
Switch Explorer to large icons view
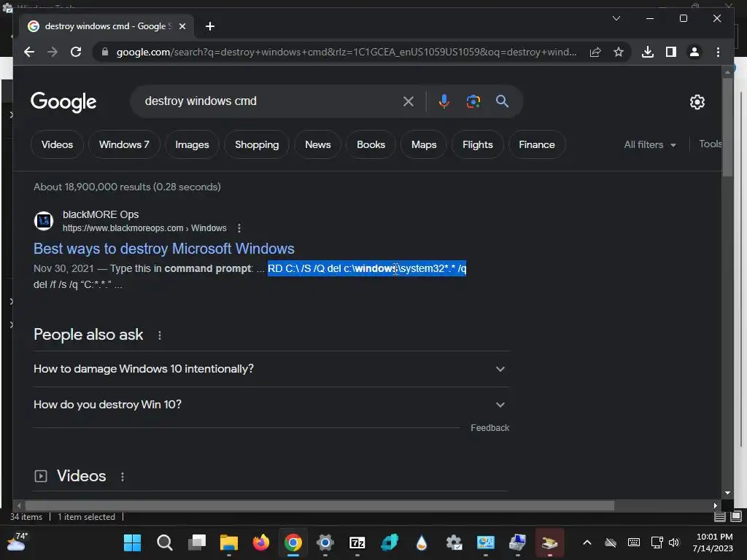[736, 516]
